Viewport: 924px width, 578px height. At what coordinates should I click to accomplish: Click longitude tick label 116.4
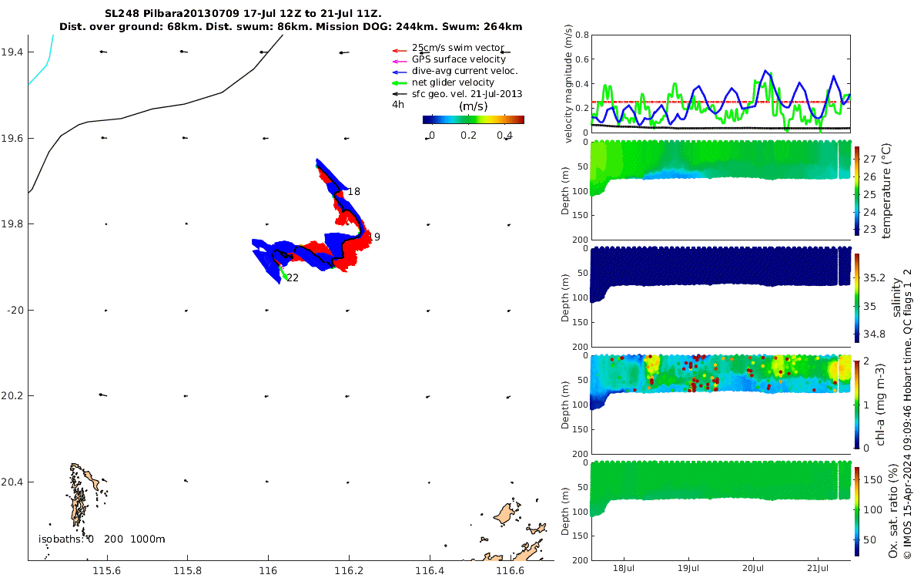(429, 571)
